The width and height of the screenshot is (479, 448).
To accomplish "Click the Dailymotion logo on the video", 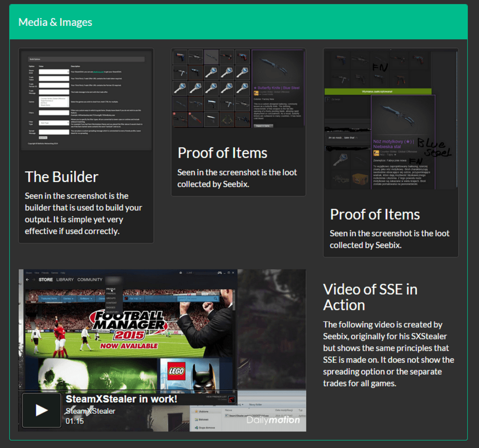I will pyautogui.click(x=273, y=420).
